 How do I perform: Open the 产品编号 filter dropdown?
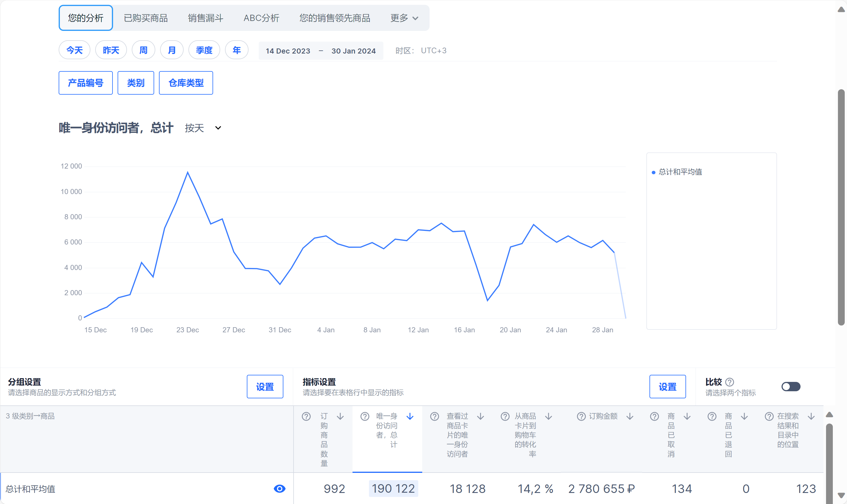pyautogui.click(x=86, y=83)
